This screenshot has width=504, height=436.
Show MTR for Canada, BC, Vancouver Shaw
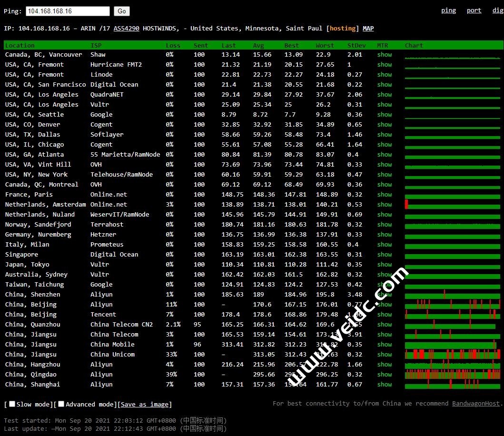[385, 55]
